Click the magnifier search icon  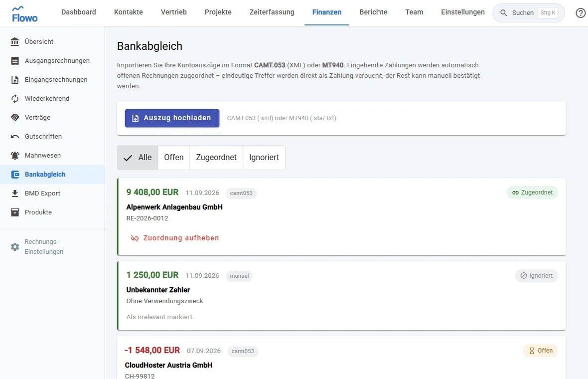coord(504,13)
